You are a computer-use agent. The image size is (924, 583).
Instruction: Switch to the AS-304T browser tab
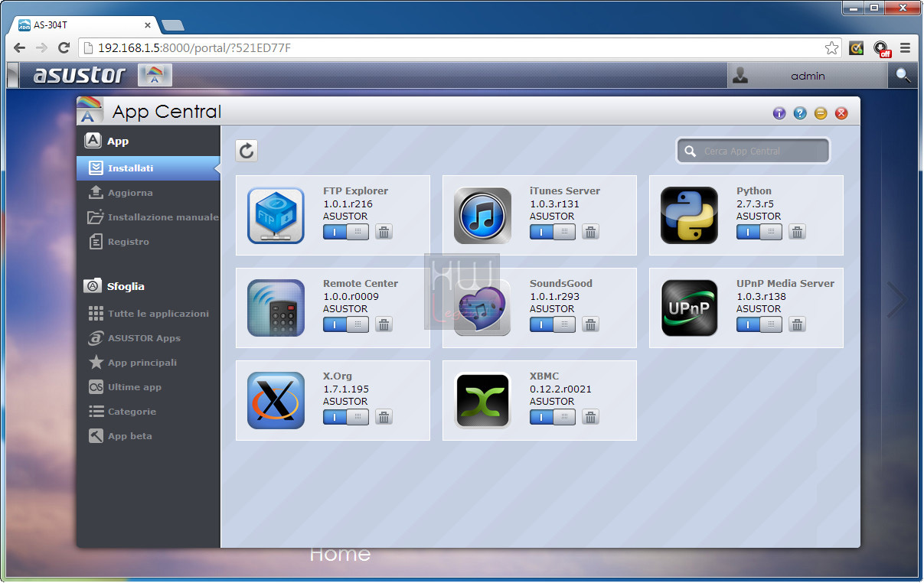point(84,24)
